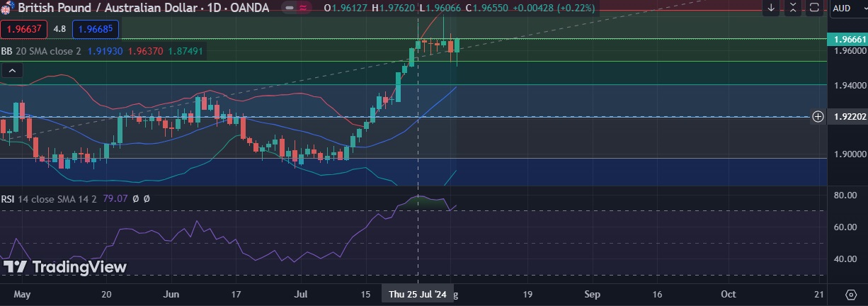Viewport: 868px width, 306px height.
Task: Click the May label on the time axis
Action: (x=23, y=294)
